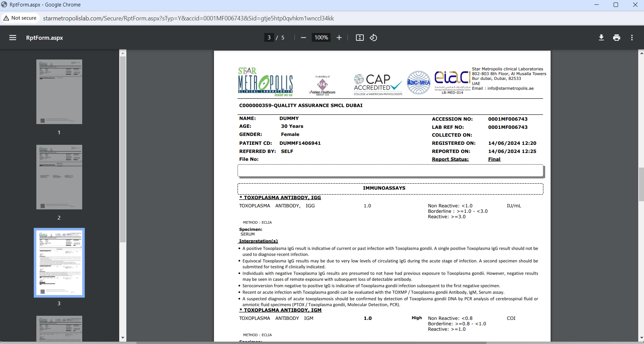Select the highlighted page 3 thumbnail
This screenshot has width=644, height=344.
59,263
